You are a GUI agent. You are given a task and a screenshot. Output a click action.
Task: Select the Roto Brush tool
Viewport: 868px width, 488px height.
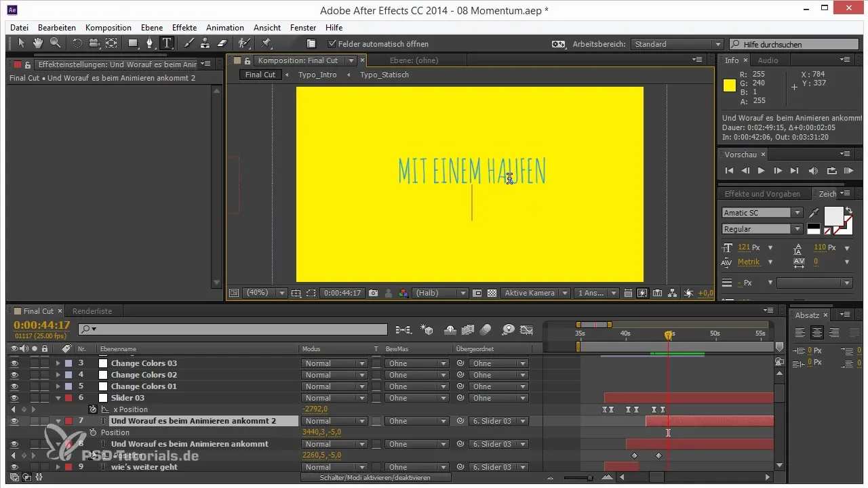pyautogui.click(x=244, y=43)
